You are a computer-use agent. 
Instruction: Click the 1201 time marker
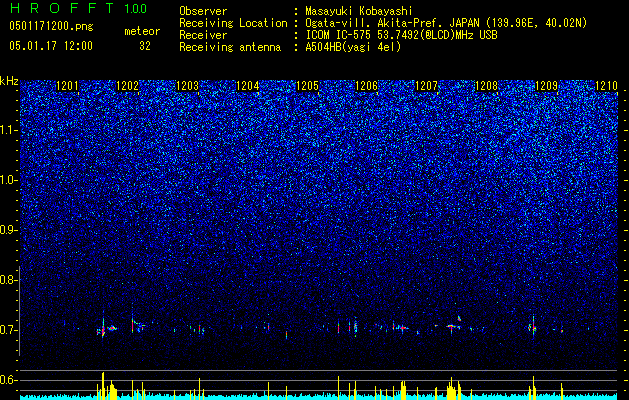(67, 86)
